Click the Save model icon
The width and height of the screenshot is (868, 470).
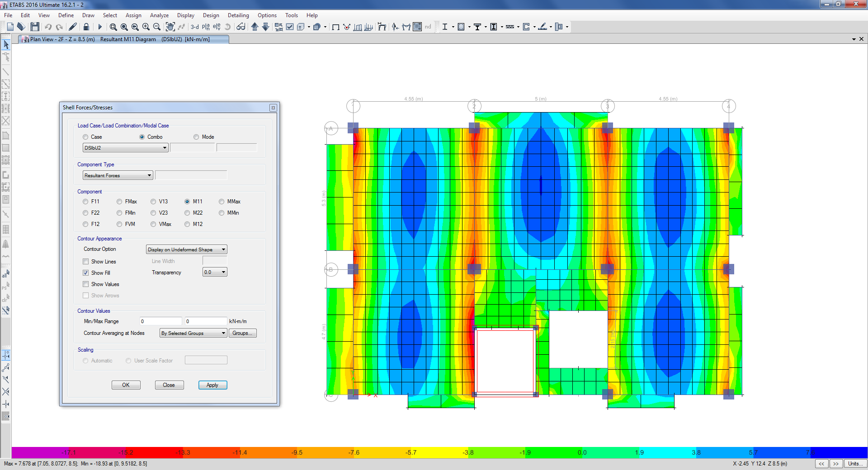pos(35,27)
